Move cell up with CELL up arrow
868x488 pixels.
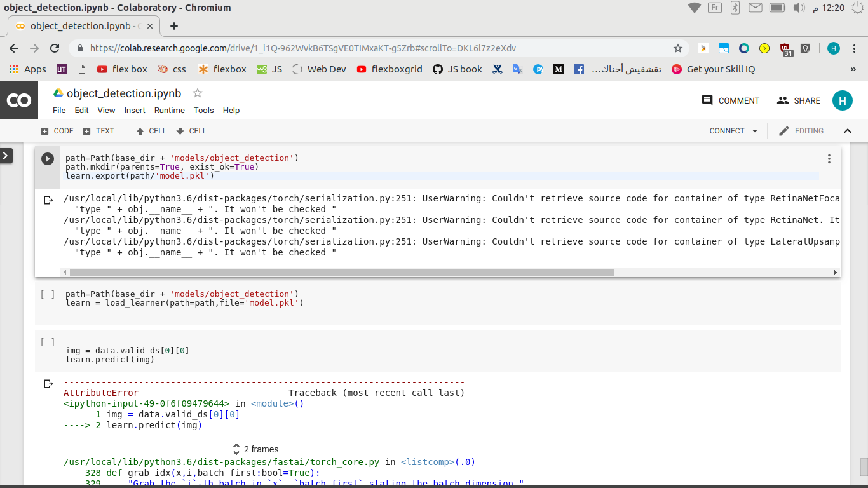click(x=151, y=131)
